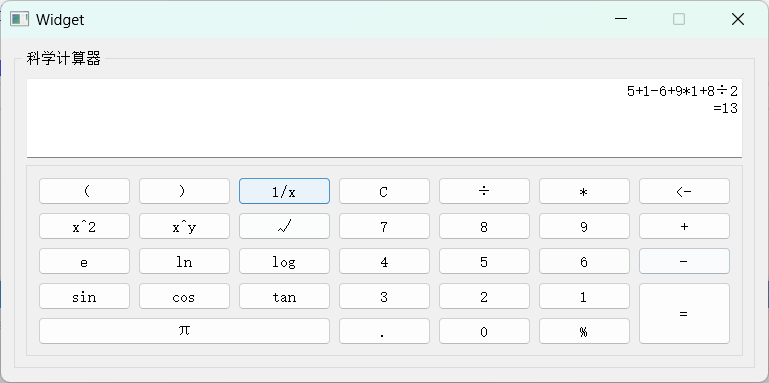Click the log button
Viewport: 769px width, 383px height.
(x=284, y=261)
